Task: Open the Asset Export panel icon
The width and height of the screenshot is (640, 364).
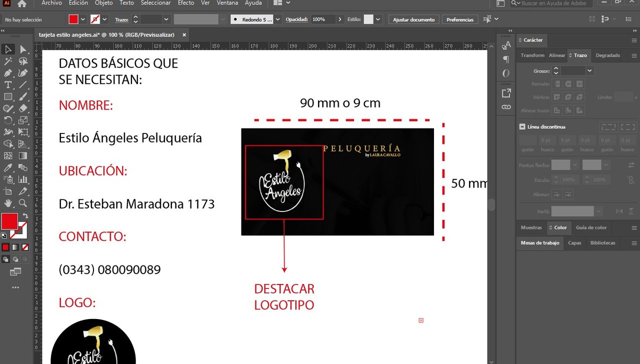Action: pos(506,93)
